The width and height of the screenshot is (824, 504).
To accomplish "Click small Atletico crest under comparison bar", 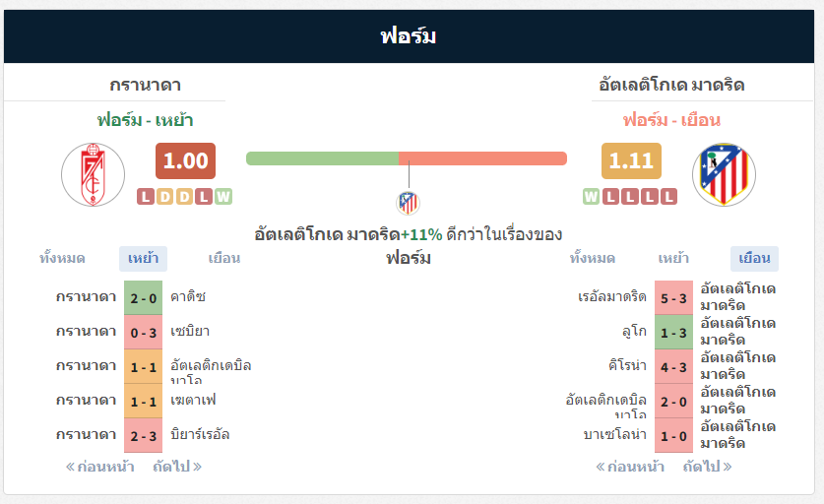I will (x=408, y=204).
